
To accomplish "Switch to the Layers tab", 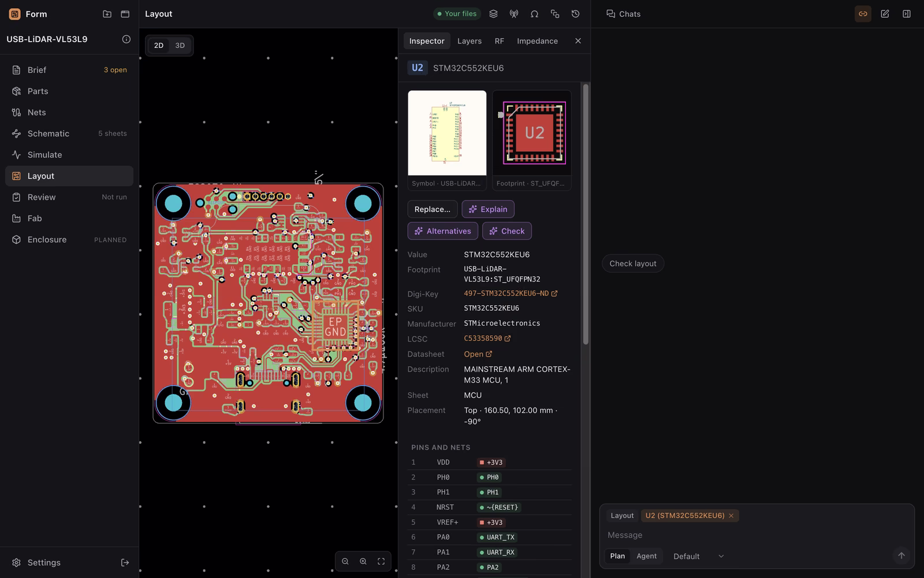I will point(470,41).
